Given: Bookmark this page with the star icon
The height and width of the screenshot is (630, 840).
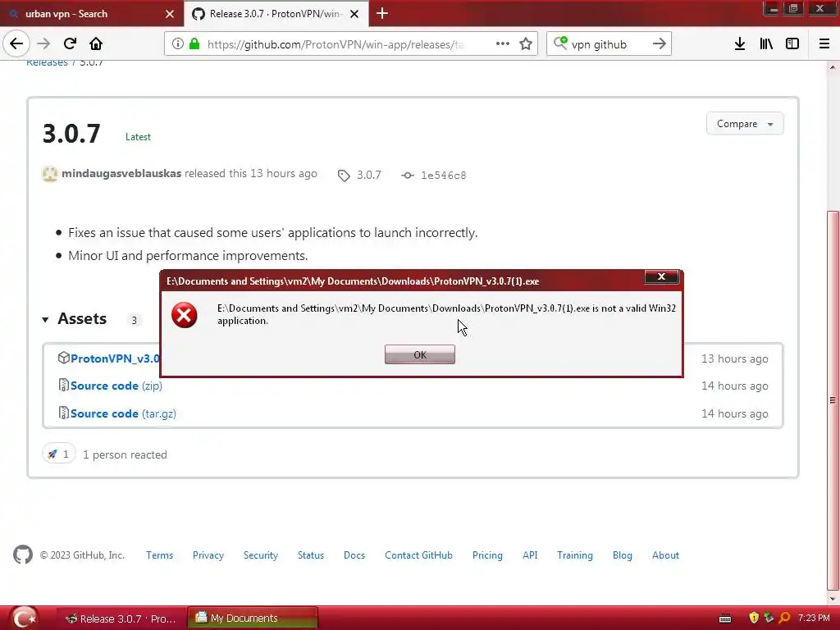Looking at the screenshot, I should 526,44.
